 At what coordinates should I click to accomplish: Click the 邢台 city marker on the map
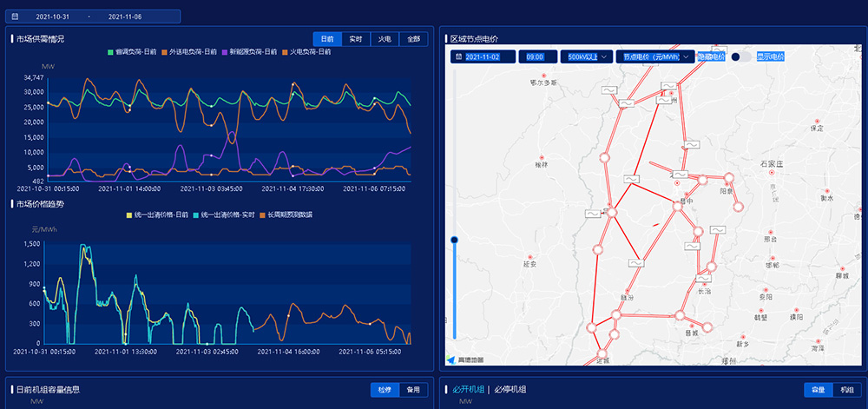(770, 233)
